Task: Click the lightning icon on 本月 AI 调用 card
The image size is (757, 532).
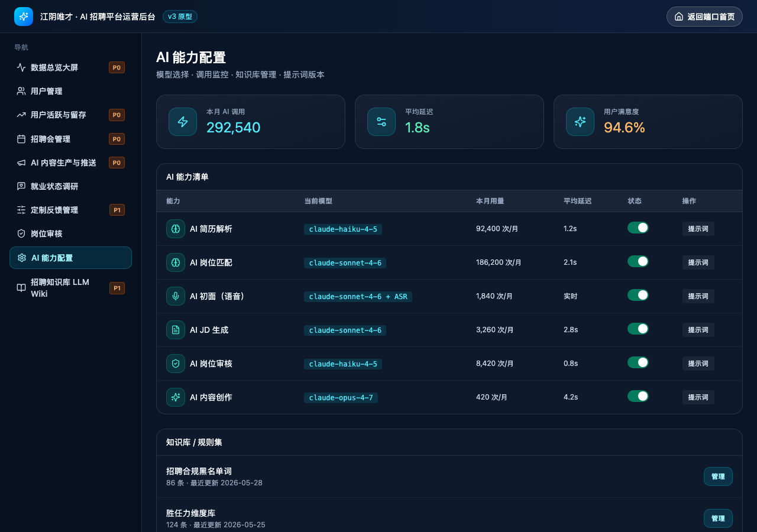Action: point(183,122)
